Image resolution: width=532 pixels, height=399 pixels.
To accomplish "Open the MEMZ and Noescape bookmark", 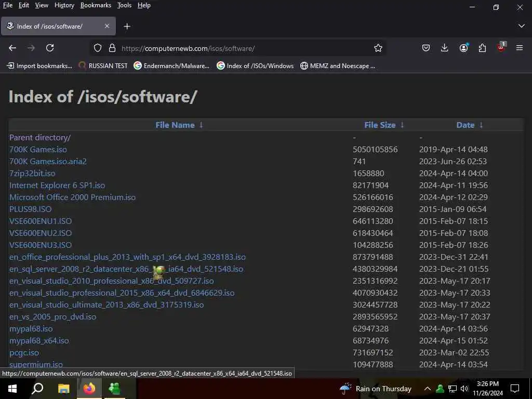I will 338,66.
